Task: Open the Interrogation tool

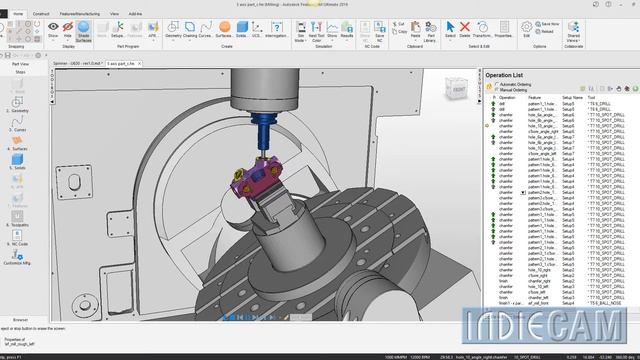Action: click(276, 30)
